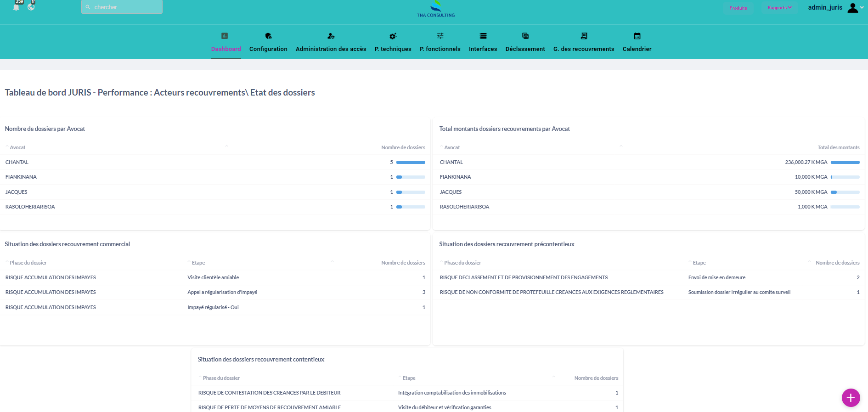868x412 pixels.
Task: Click the chercher search field
Action: click(122, 7)
